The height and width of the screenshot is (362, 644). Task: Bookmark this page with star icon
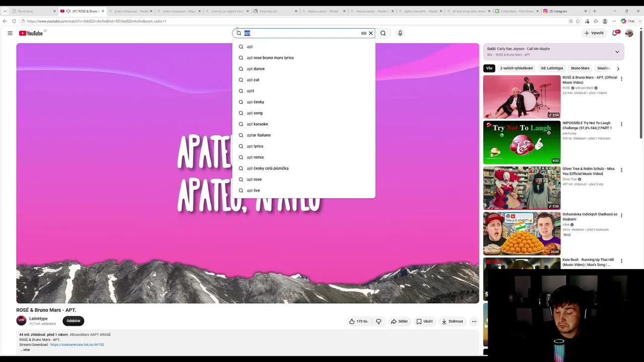pos(578,21)
